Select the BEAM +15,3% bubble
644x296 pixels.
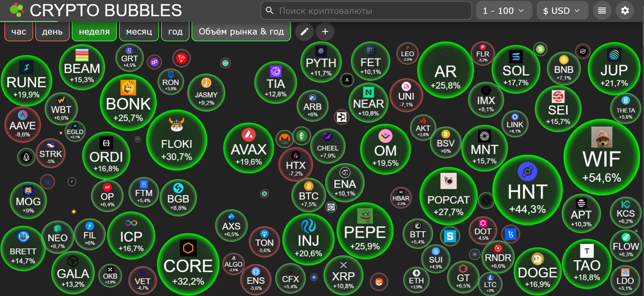[x=82, y=66]
